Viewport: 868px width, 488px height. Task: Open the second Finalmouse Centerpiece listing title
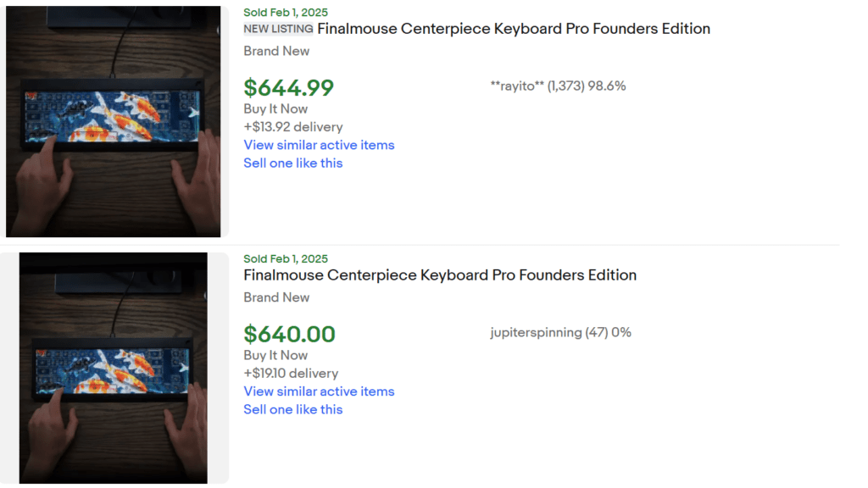click(x=440, y=274)
